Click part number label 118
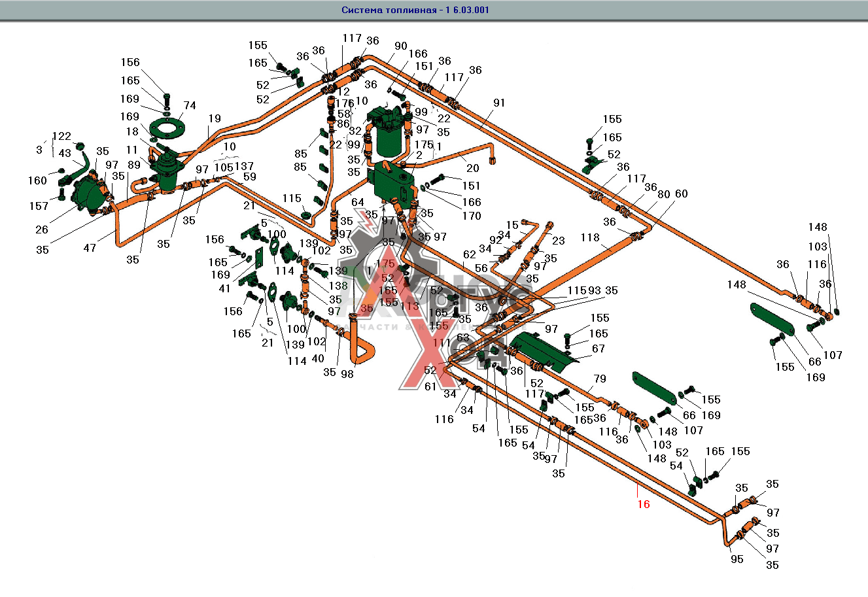Screen dimensions: 868x597 coord(590,237)
